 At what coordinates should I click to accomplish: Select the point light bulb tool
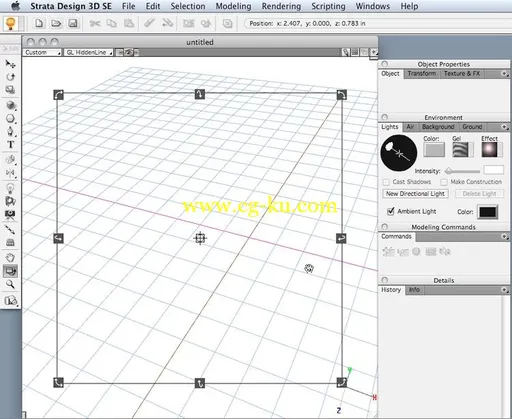click(x=10, y=188)
